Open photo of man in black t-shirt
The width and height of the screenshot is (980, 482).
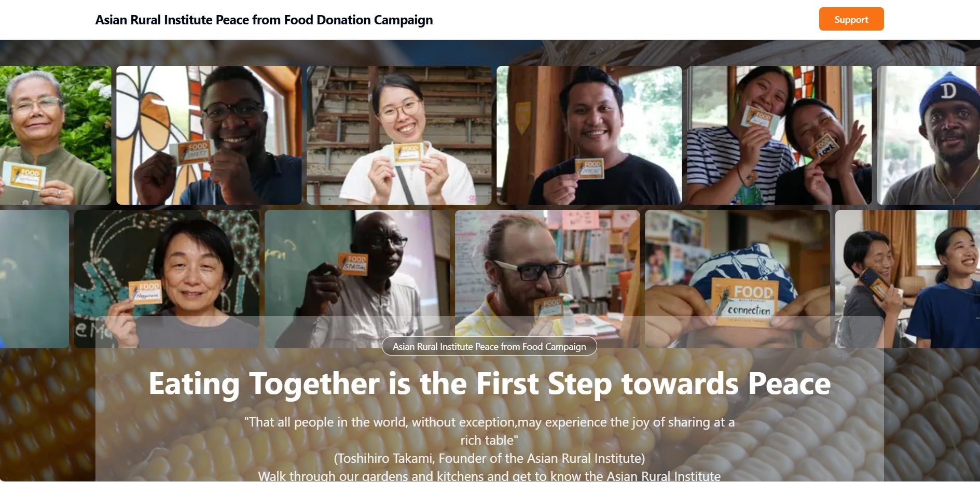[589, 135]
